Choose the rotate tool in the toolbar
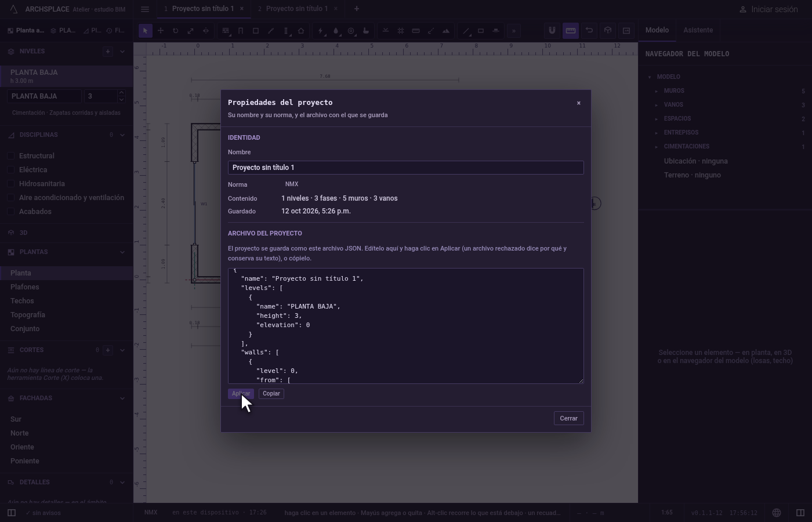 pos(176,31)
